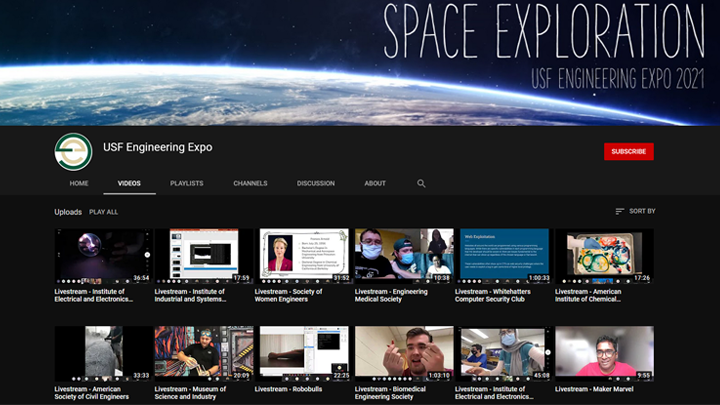
Task: Play the Biomedical Engineering Society thumbnail
Action: [x=404, y=354]
